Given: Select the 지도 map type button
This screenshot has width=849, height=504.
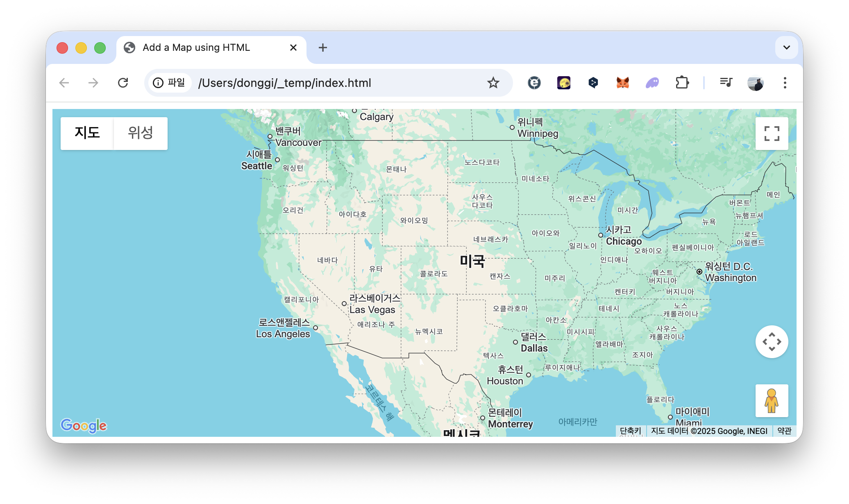Looking at the screenshot, I should pos(87,133).
